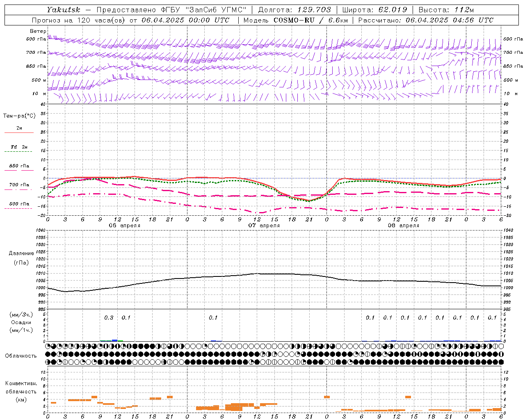The image size is (525, 420).
Task: Click the '(км)' unit under convective cloudiness
Action: tap(21, 399)
